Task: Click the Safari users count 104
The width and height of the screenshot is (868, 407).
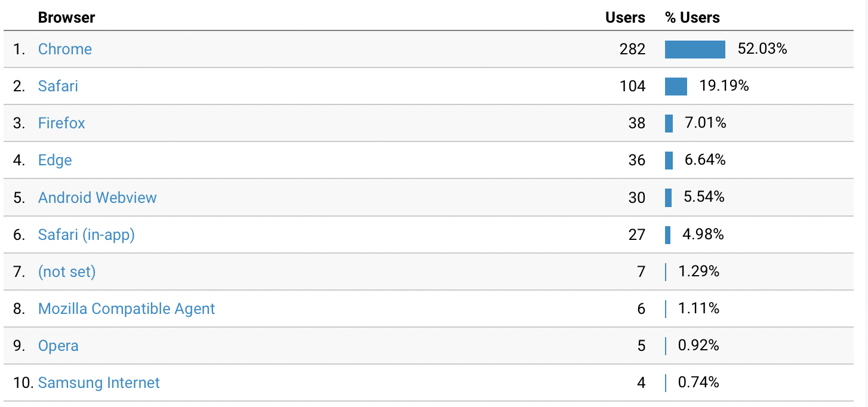Action: 632,86
